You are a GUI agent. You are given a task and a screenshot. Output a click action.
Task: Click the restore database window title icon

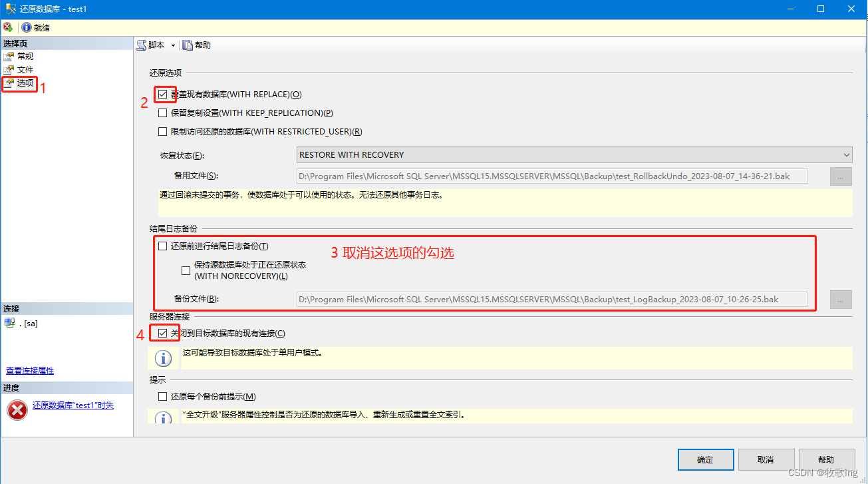(x=12, y=9)
